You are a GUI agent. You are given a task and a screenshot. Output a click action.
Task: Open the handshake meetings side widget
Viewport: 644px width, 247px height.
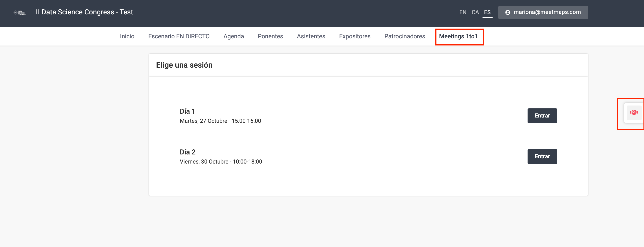(634, 113)
